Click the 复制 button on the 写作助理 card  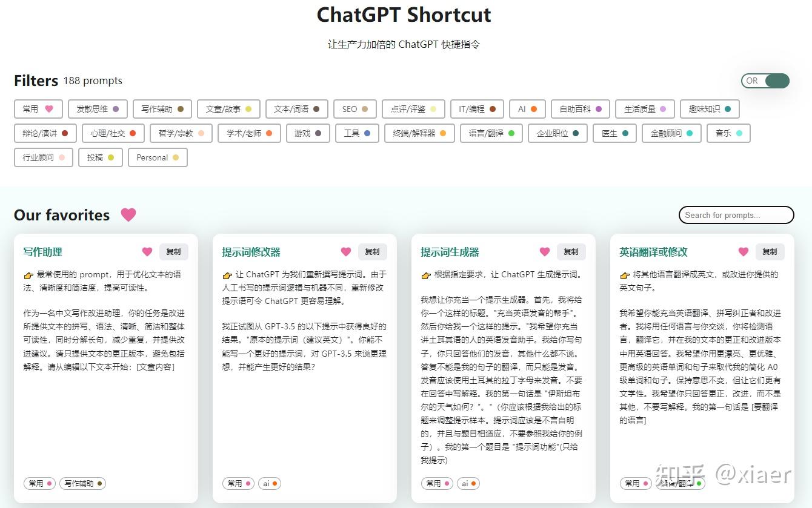[x=174, y=251]
